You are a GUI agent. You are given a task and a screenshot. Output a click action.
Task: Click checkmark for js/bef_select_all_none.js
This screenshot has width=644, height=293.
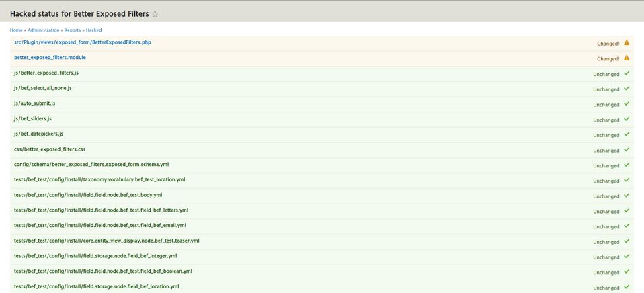(x=627, y=88)
